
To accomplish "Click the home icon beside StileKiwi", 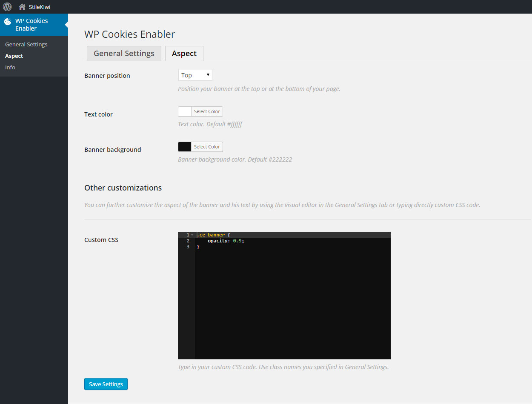I will click(x=22, y=7).
